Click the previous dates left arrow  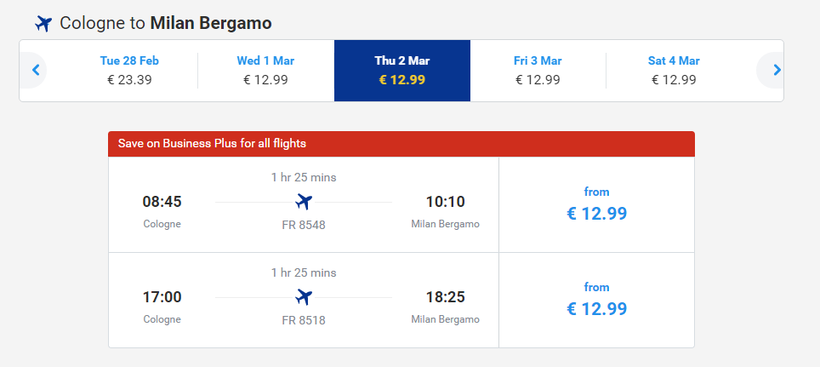coord(36,70)
